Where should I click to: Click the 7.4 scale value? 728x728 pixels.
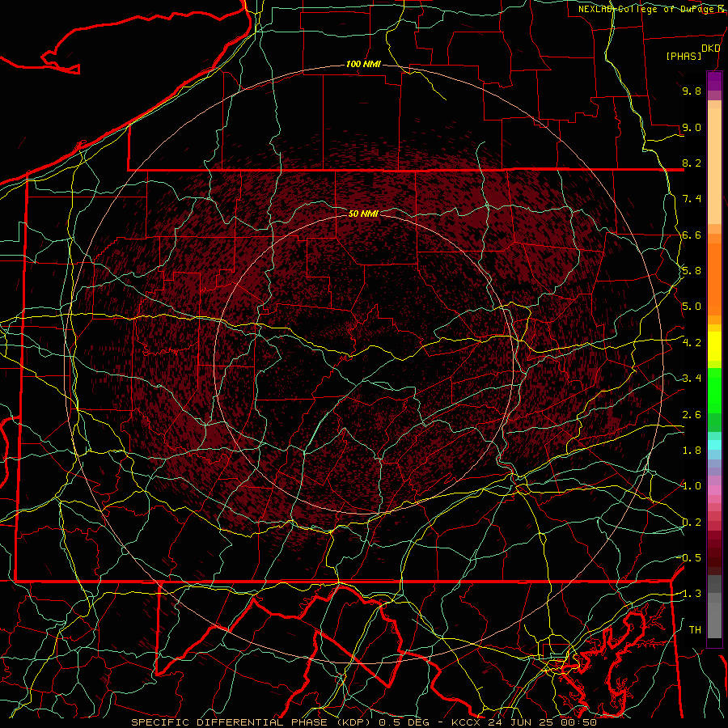(x=692, y=199)
